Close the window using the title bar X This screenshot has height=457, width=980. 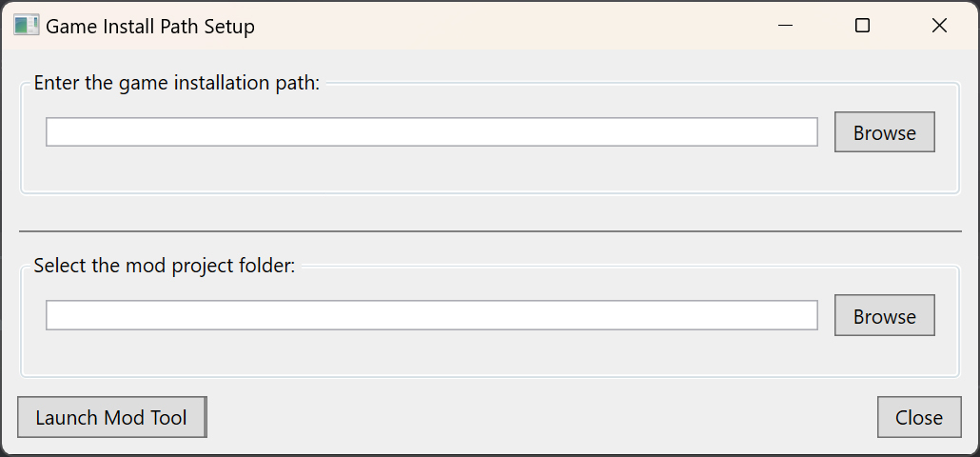939,26
